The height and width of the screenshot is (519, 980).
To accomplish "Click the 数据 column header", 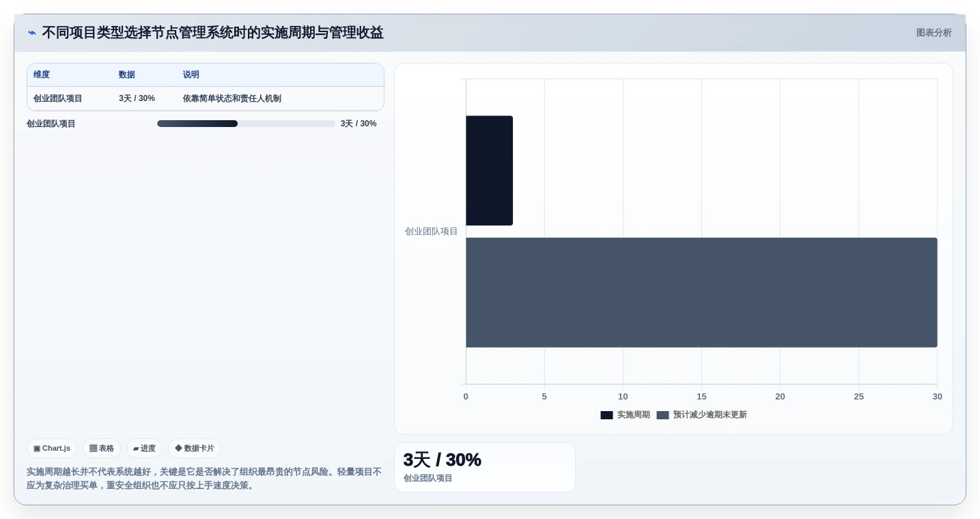I will (127, 75).
